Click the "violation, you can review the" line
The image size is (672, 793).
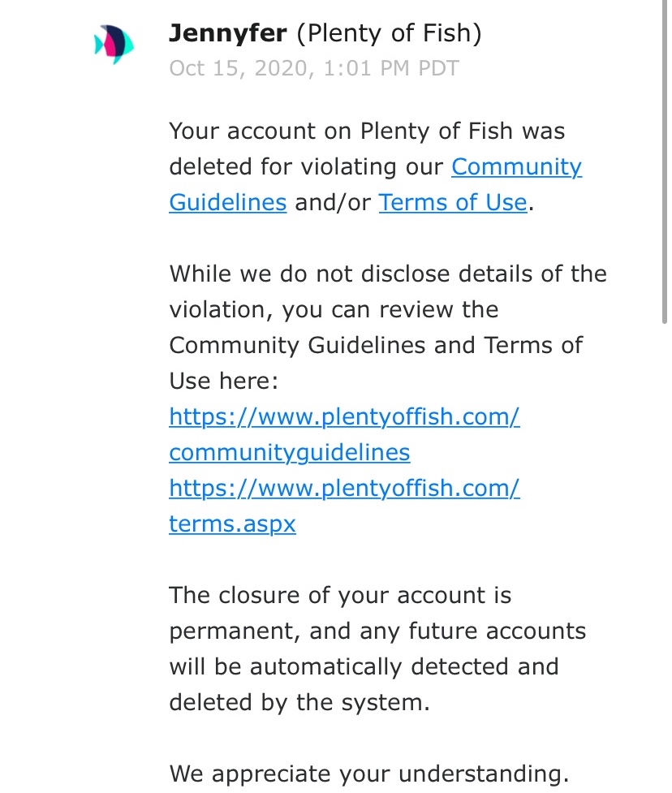[334, 309]
